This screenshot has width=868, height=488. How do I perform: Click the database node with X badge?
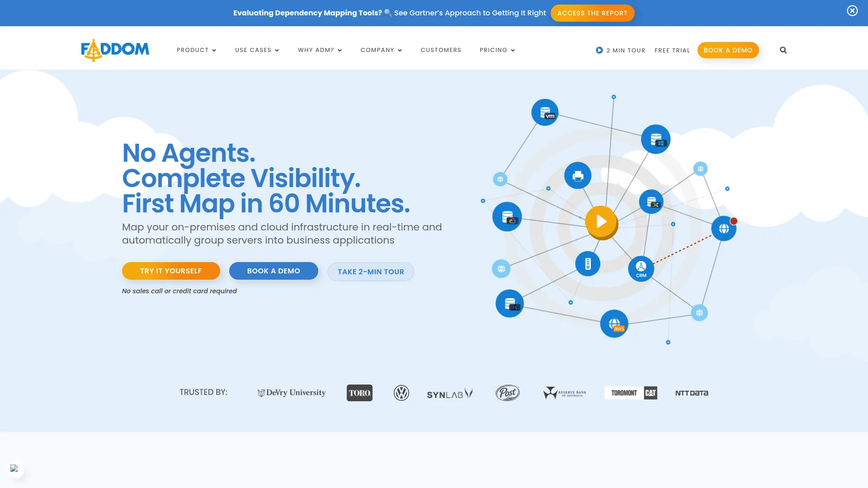pos(651,202)
